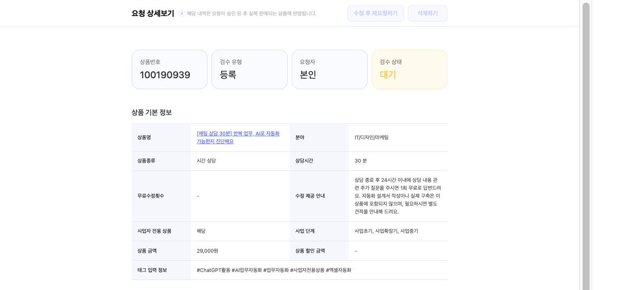Viewport: 644px width, 290px height.
Task: Click the 상품명 row label
Action: (x=144, y=138)
